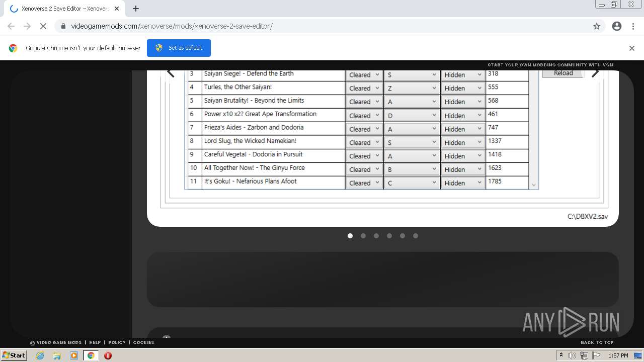Dismiss the default browser notification bar
Screen dimensions: 644x362
tap(632, 48)
